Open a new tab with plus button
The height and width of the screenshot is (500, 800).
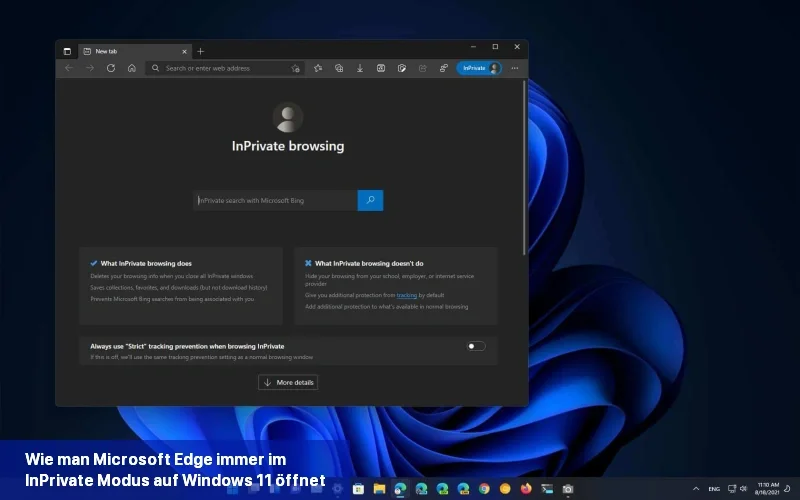pos(200,51)
